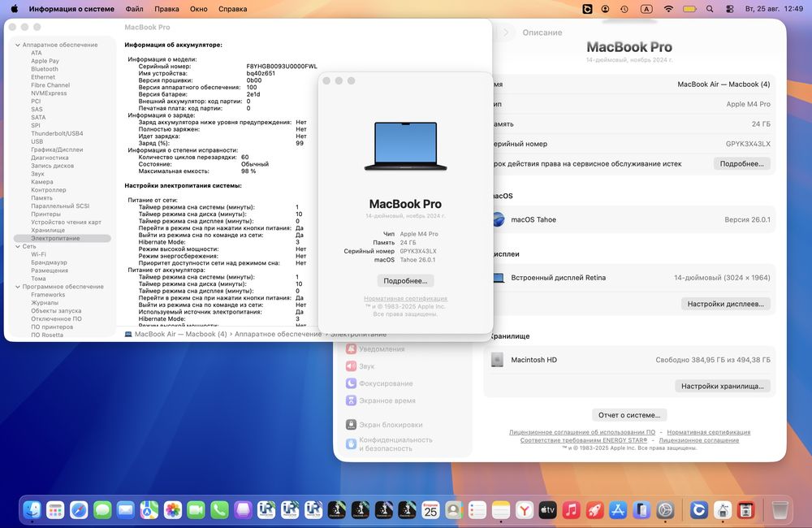Screen dimensions: 812x528
Task: Open Правка menu
Action: point(166,9)
